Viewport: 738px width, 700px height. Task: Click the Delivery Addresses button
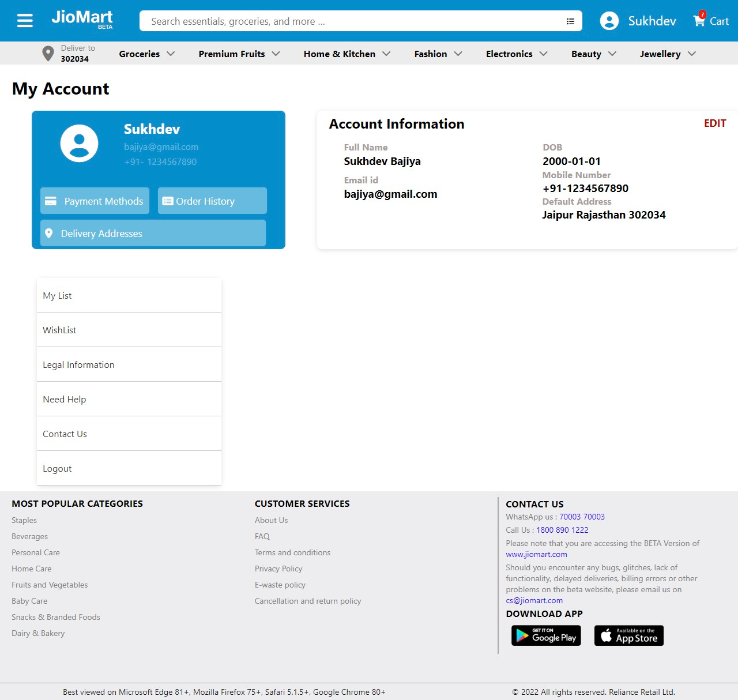pos(153,233)
